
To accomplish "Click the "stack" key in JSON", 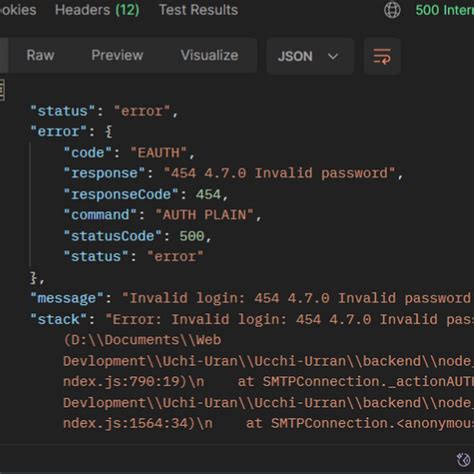I will pos(59,319).
